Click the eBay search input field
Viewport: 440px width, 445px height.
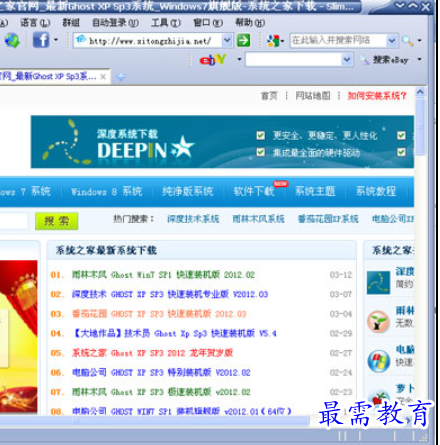(x=293, y=60)
